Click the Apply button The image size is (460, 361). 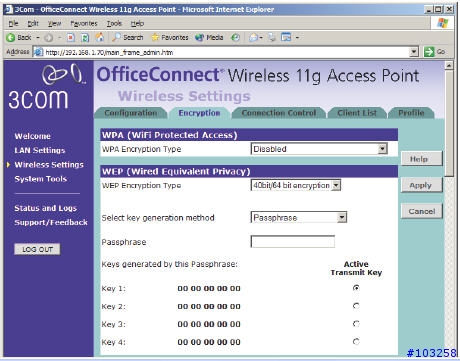(422, 185)
